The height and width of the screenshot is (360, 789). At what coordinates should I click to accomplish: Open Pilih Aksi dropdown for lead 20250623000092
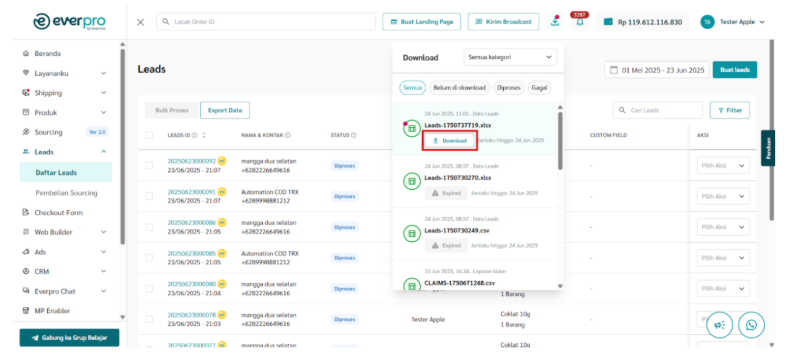723,166
